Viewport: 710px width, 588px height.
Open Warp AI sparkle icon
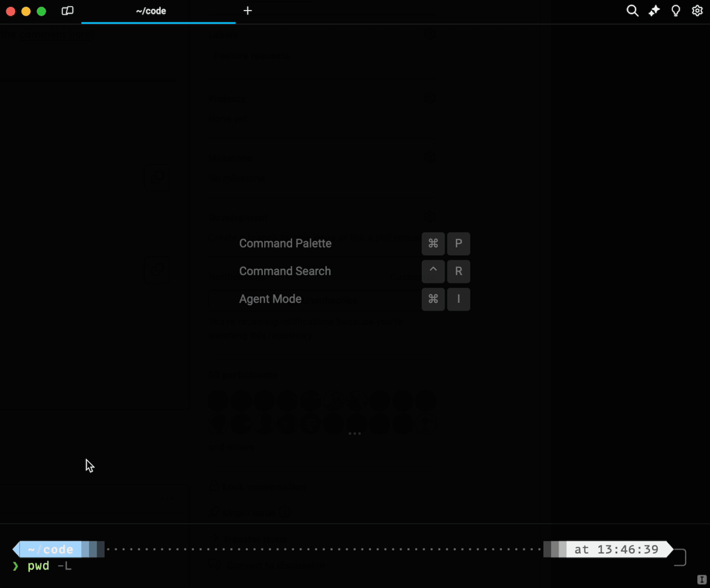[654, 11]
